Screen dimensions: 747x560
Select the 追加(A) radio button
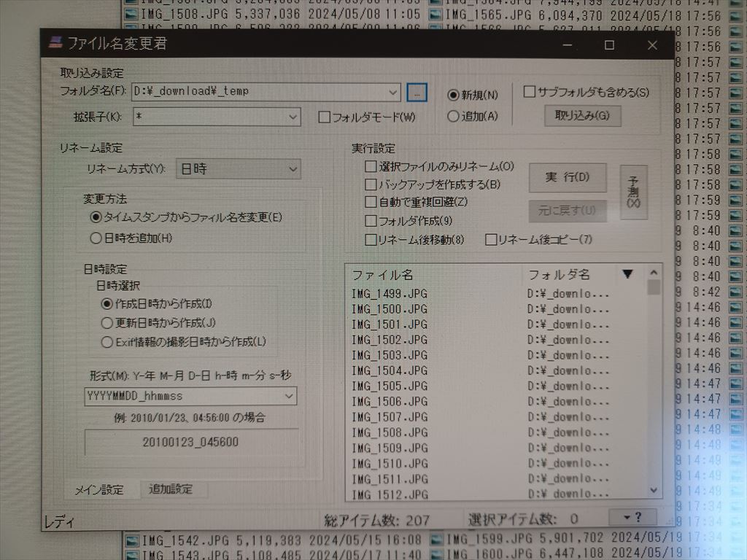tap(453, 116)
